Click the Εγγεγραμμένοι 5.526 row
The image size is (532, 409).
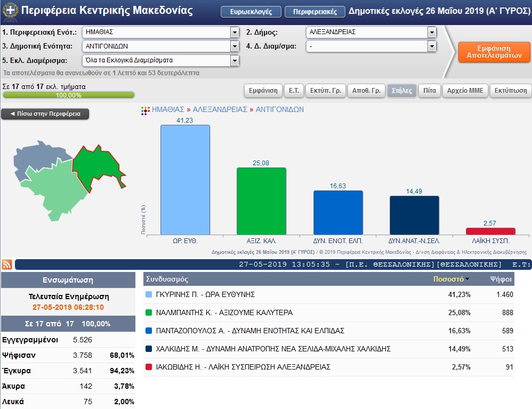68,340
